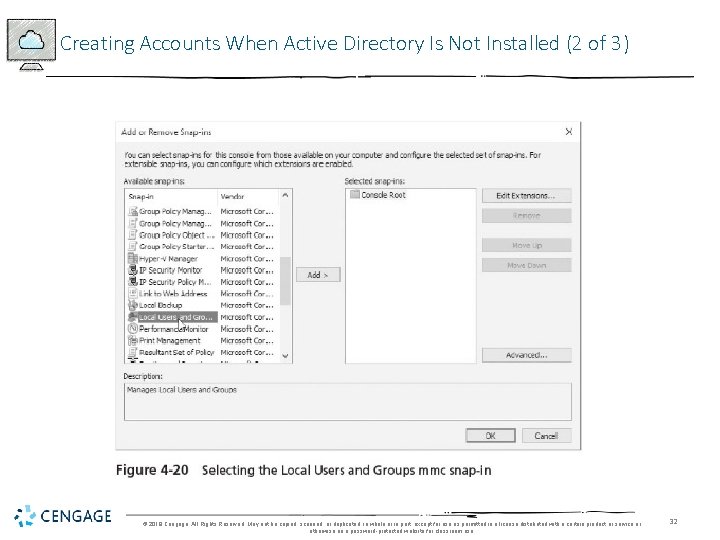Click the Link to Web Address icon
Image resolution: width=720 pixels, height=540 pixels.
click(133, 293)
